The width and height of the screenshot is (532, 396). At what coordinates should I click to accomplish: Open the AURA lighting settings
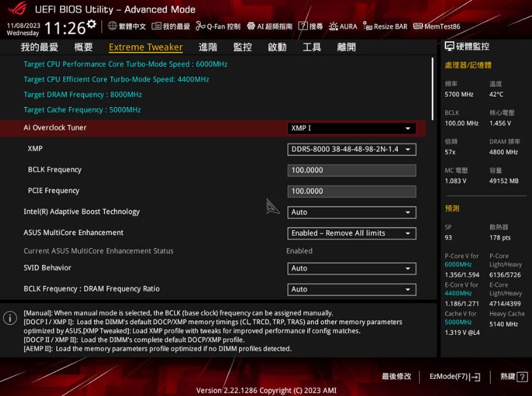click(x=342, y=26)
